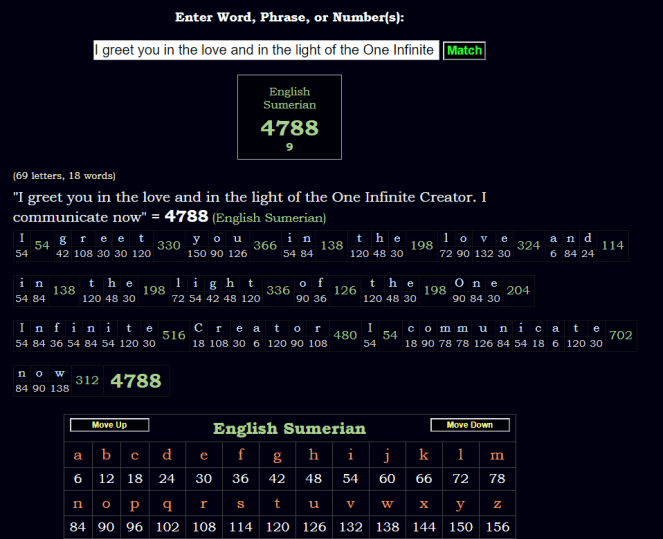
Task: Click the (English Sumerian) label beside the phrase total
Action: point(269,217)
